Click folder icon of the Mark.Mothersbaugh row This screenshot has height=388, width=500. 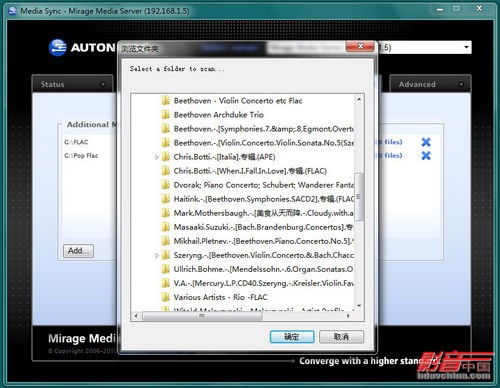(166, 213)
